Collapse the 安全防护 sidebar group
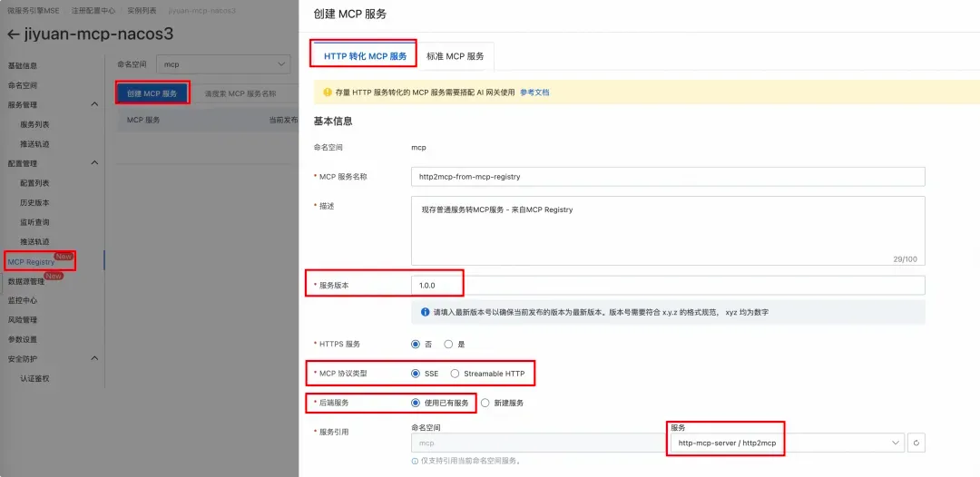980x477 pixels. coord(94,358)
